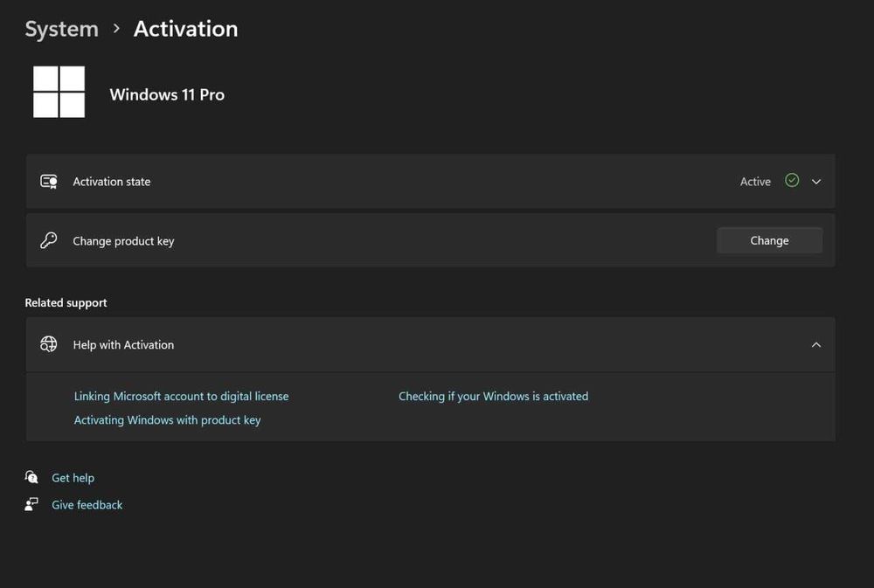Image resolution: width=874 pixels, height=588 pixels.
Task: Click the Activation breadcrumb title
Action: pos(185,29)
